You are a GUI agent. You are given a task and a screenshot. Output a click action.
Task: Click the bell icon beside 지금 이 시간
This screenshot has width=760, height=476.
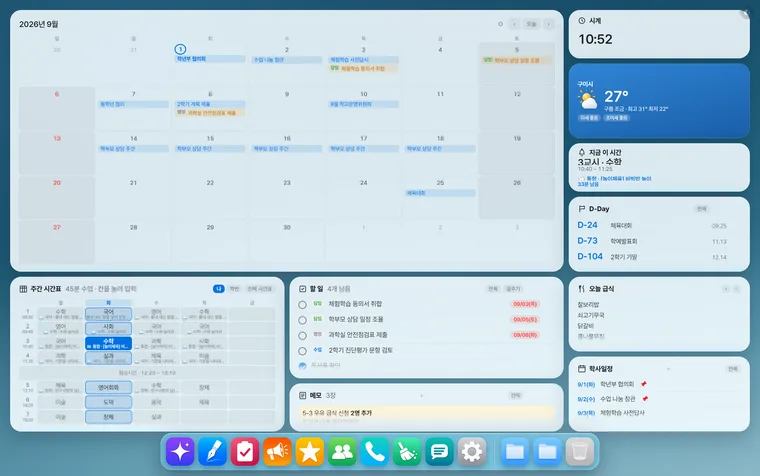(582, 152)
